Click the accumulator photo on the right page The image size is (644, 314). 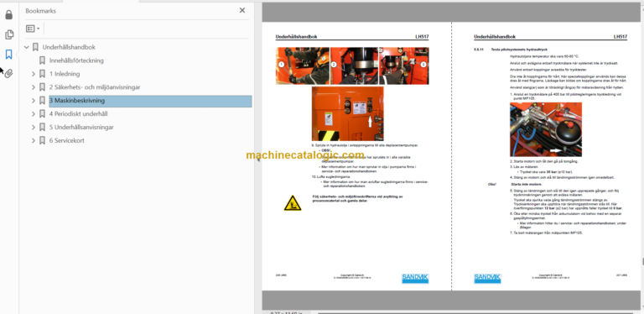[546, 129]
